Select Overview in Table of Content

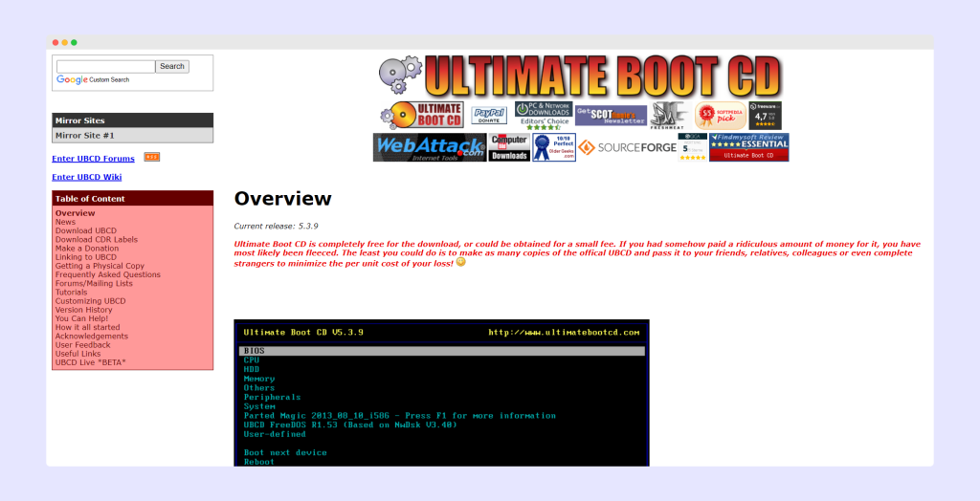pyautogui.click(x=75, y=213)
